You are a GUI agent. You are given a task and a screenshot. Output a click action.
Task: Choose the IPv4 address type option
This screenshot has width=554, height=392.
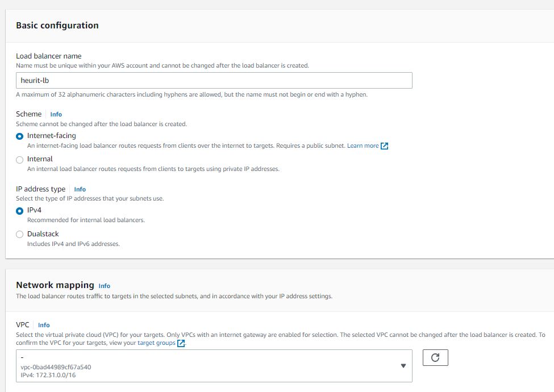20,211
